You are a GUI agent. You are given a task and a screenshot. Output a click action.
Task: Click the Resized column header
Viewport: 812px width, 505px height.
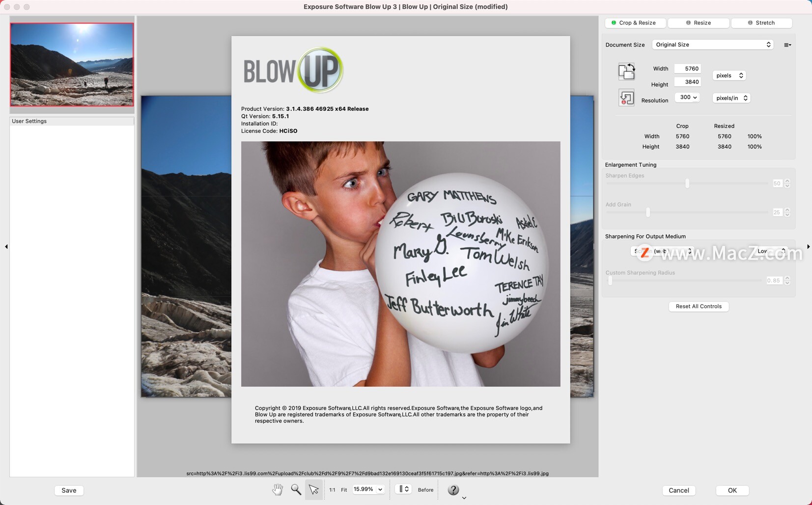(724, 126)
